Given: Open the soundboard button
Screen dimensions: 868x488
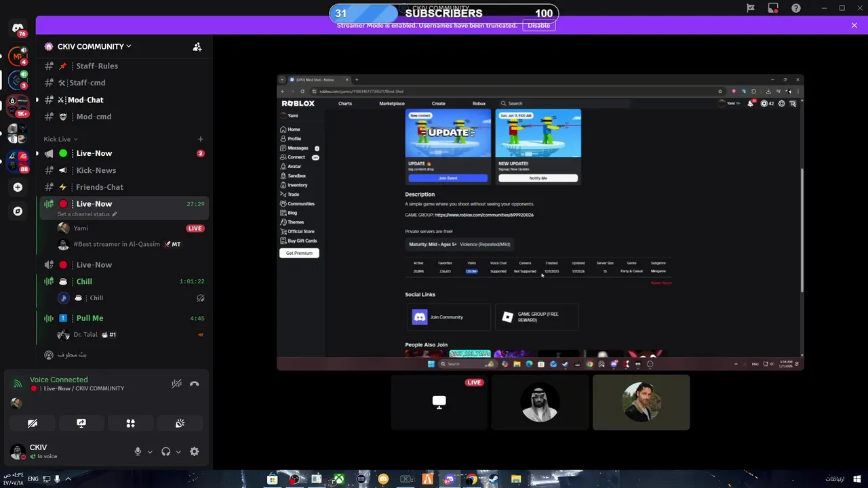Looking at the screenshot, I should [180, 423].
